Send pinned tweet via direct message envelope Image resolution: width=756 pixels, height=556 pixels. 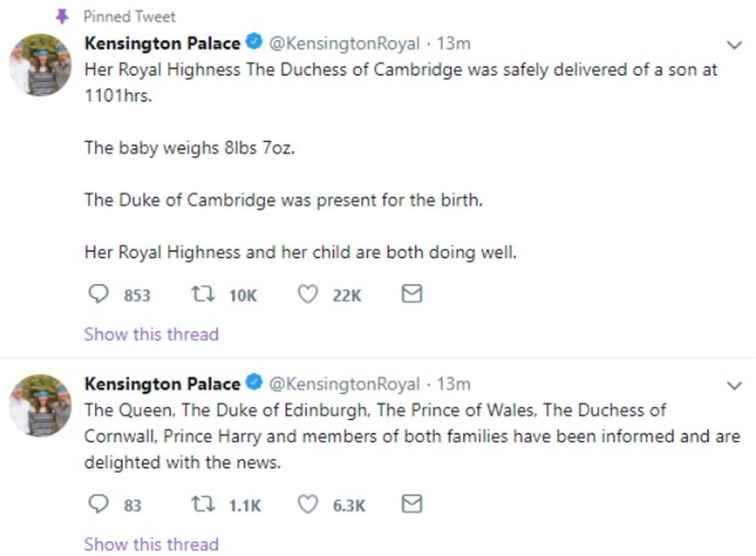tap(411, 295)
